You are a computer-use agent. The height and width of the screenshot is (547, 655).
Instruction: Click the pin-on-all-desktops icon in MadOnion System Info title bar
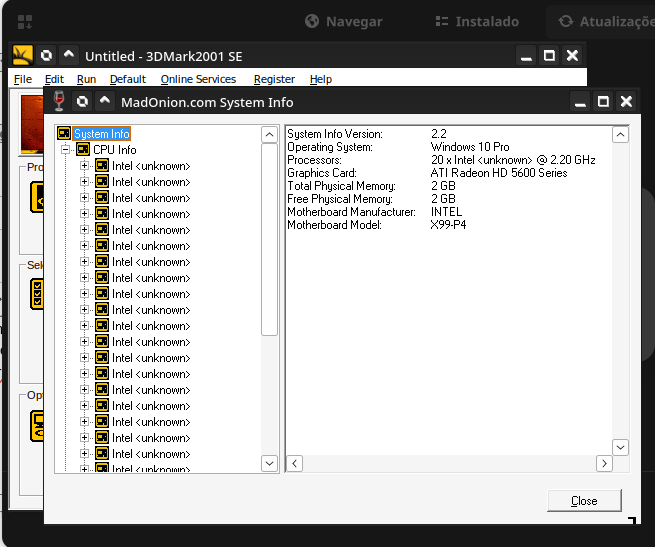[x=82, y=101]
